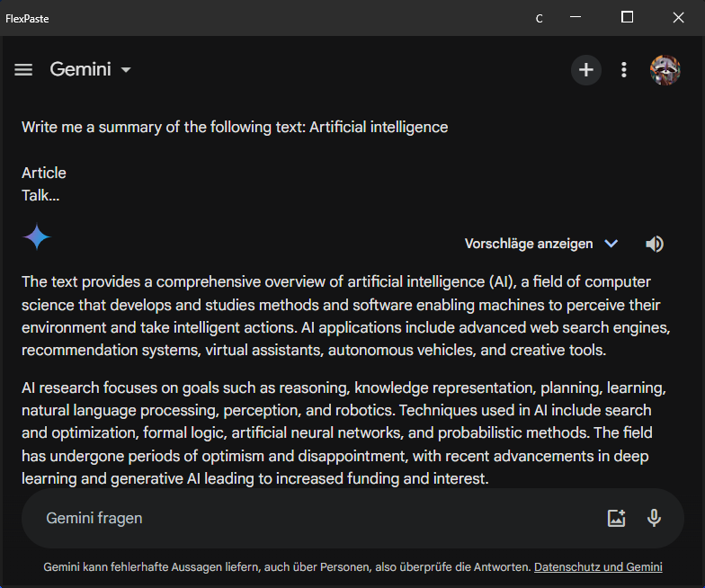705x588 pixels.
Task: Expand the truncated prompt ending in Talk...
Action: (40, 194)
